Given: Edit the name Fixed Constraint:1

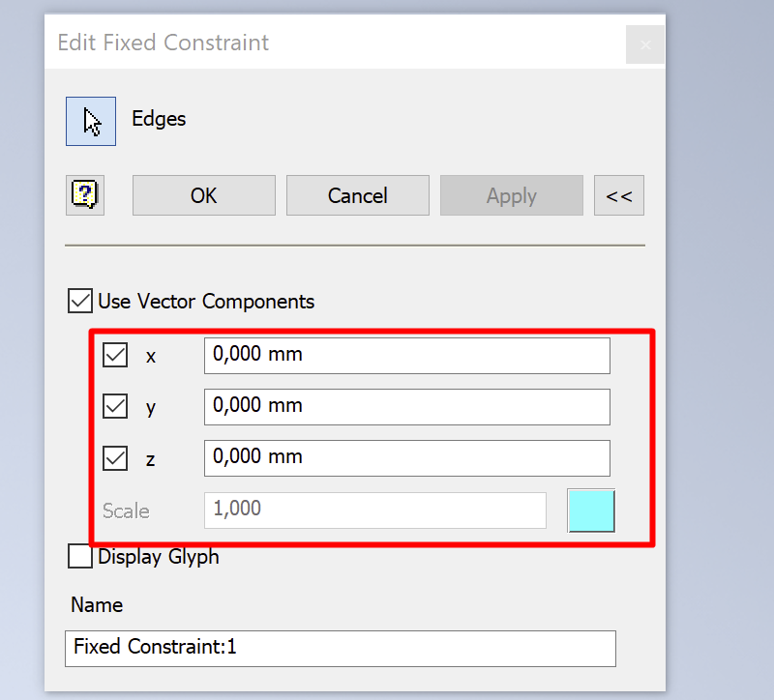Looking at the screenshot, I should coord(340,649).
